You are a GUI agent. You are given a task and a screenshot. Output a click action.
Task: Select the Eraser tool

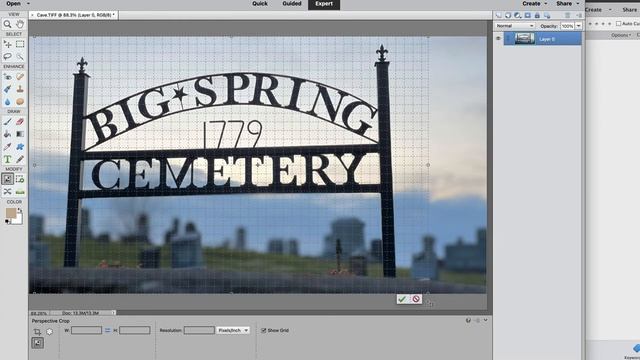(20, 122)
